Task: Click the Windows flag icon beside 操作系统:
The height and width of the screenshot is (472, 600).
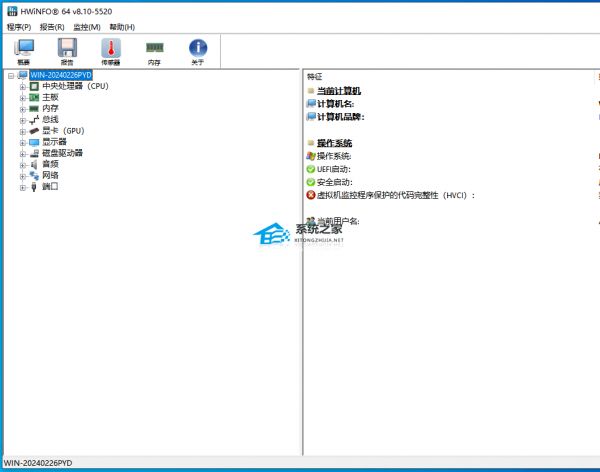Action: [x=311, y=156]
